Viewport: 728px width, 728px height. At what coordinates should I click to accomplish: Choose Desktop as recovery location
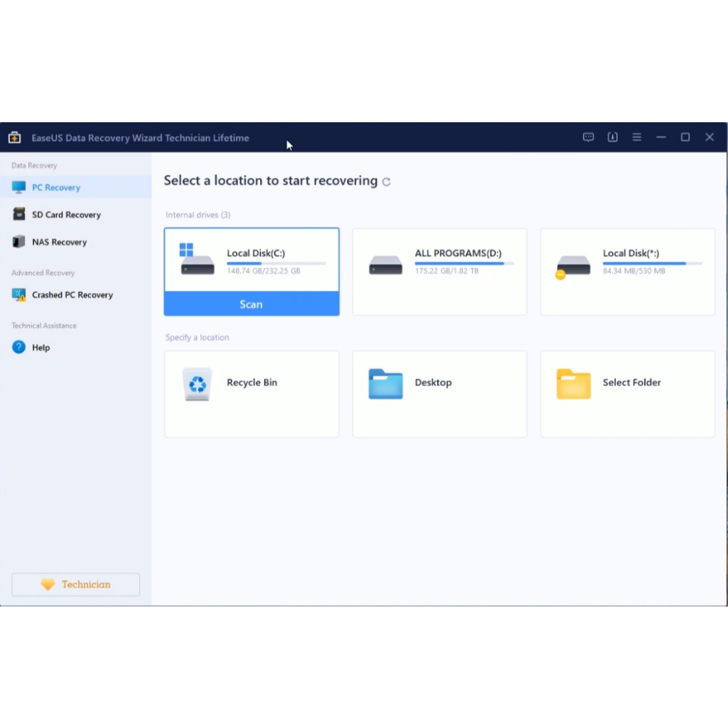click(x=439, y=394)
